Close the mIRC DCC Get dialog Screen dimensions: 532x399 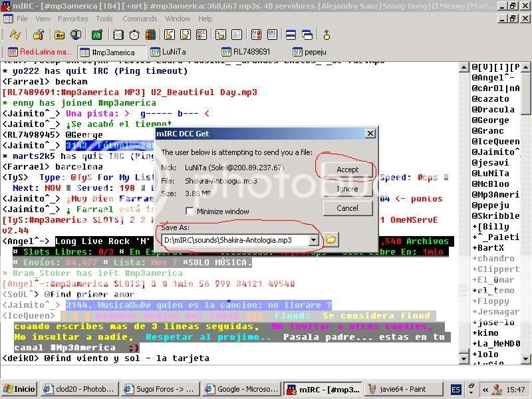pyautogui.click(x=370, y=134)
